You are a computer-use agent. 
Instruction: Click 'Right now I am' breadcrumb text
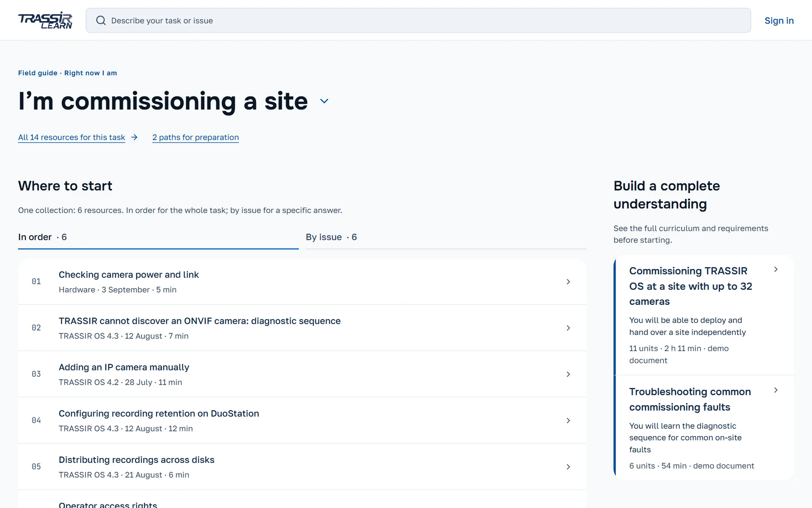[x=91, y=73]
